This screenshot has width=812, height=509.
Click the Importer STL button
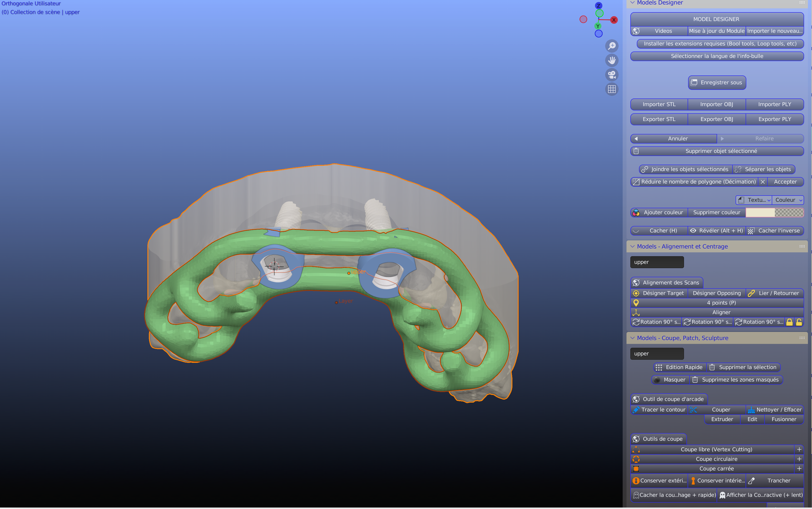[x=659, y=104]
